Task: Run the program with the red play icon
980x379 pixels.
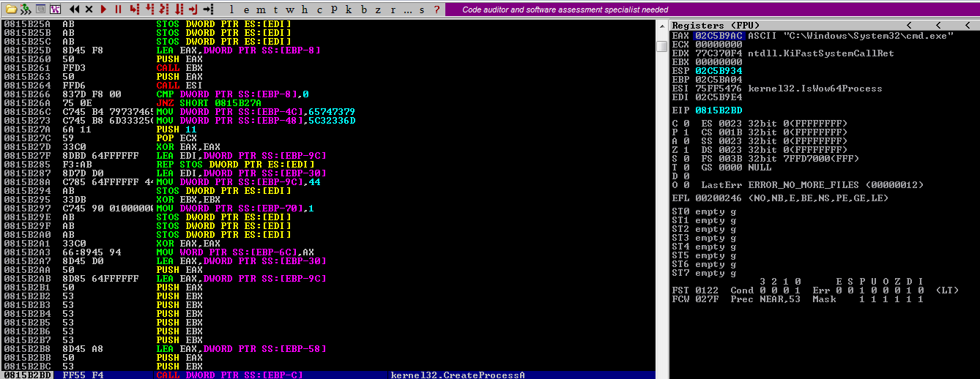Action: click(103, 10)
